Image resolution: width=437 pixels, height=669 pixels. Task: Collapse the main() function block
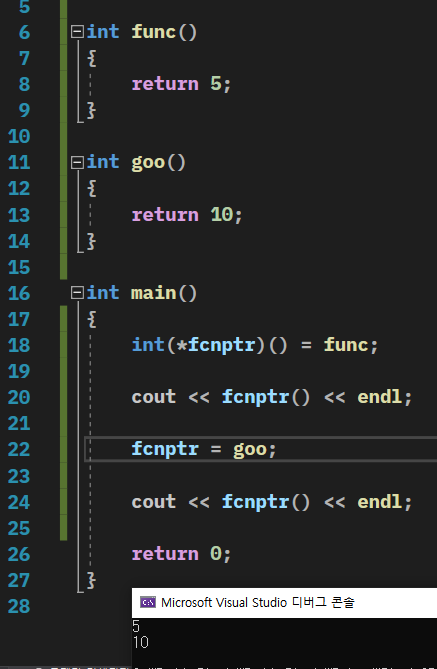coord(77,293)
